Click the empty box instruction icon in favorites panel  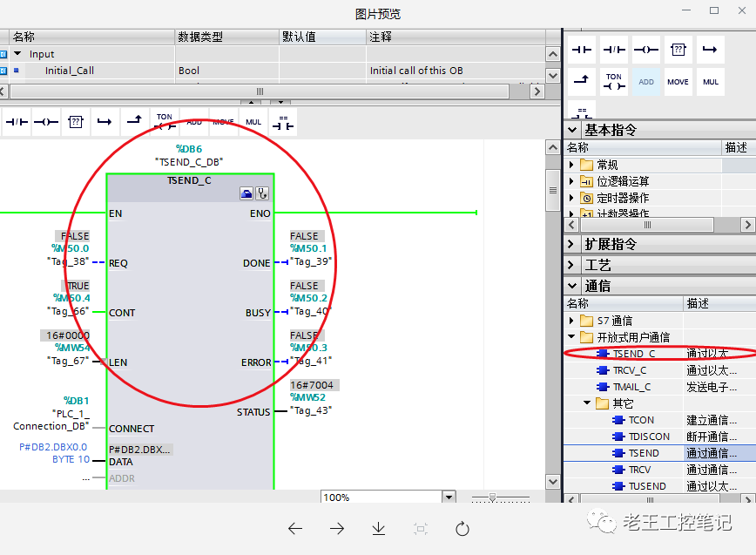tap(678, 50)
